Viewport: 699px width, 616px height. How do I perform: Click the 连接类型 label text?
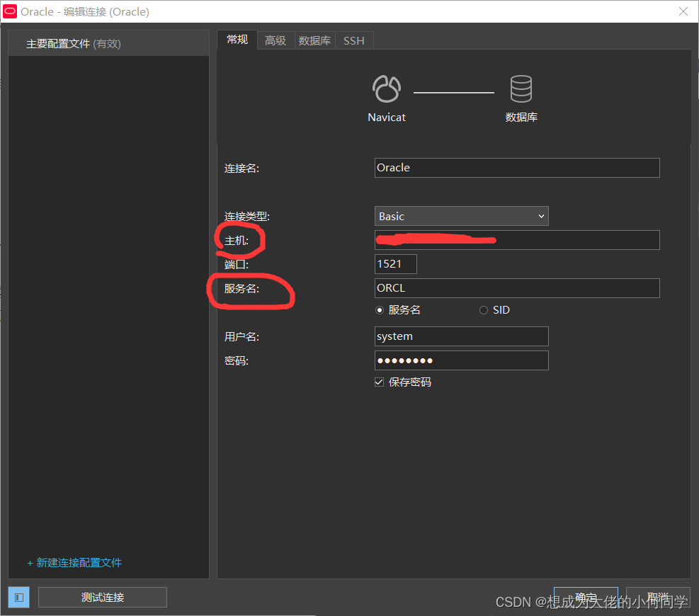click(x=247, y=217)
